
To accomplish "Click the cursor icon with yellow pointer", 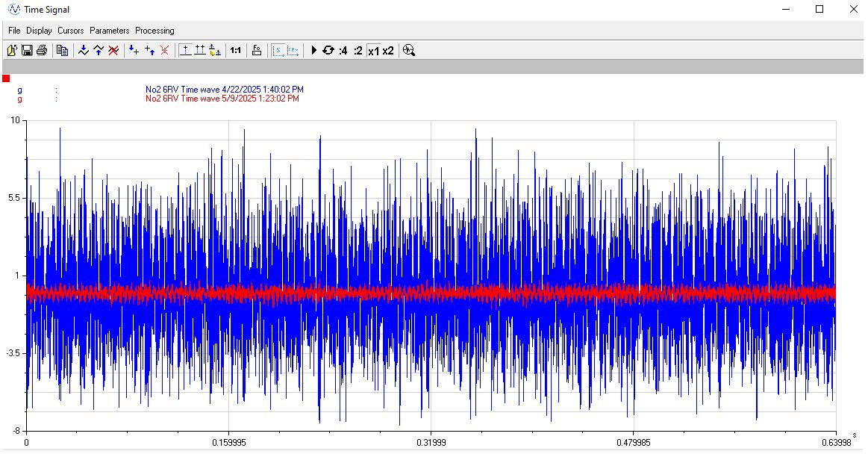I will (215, 50).
